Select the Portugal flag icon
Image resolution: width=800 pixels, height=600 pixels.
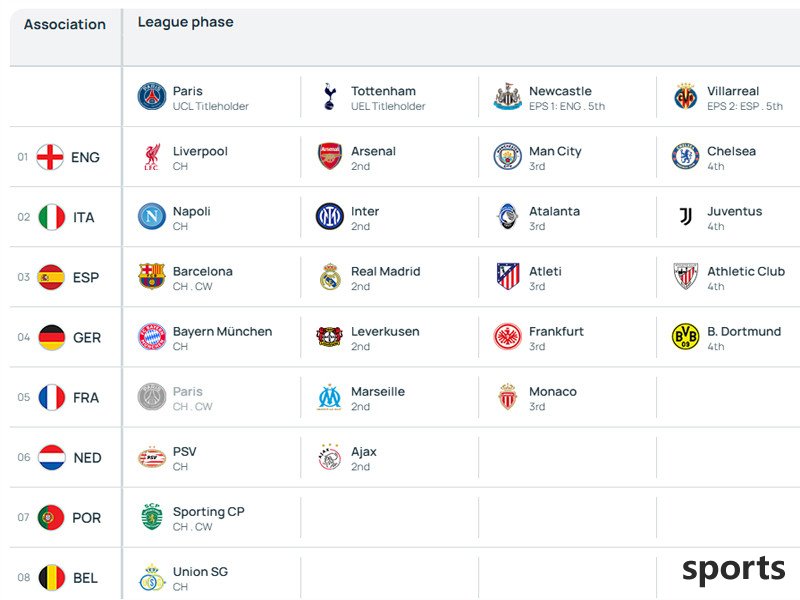pos(51,517)
